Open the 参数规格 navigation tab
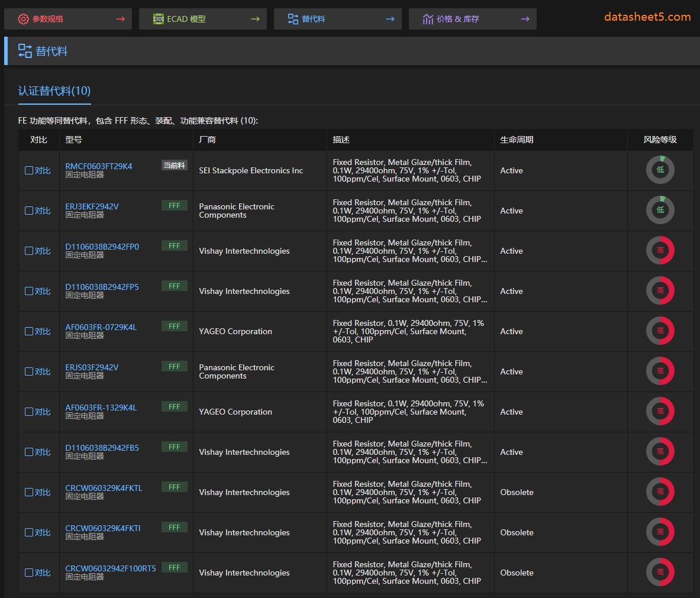Screen dimensions: 700x598 pyautogui.click(x=68, y=19)
